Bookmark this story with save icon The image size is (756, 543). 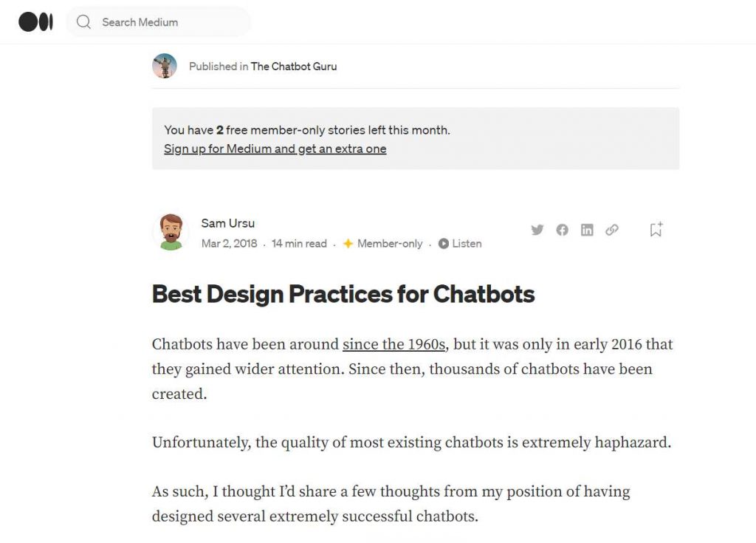pyautogui.click(x=656, y=229)
